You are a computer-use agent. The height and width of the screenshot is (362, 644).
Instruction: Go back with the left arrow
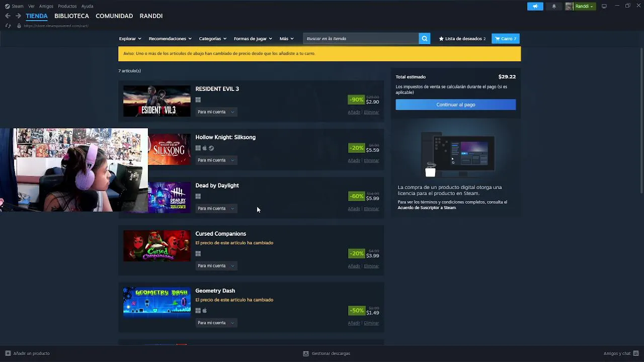click(x=8, y=16)
